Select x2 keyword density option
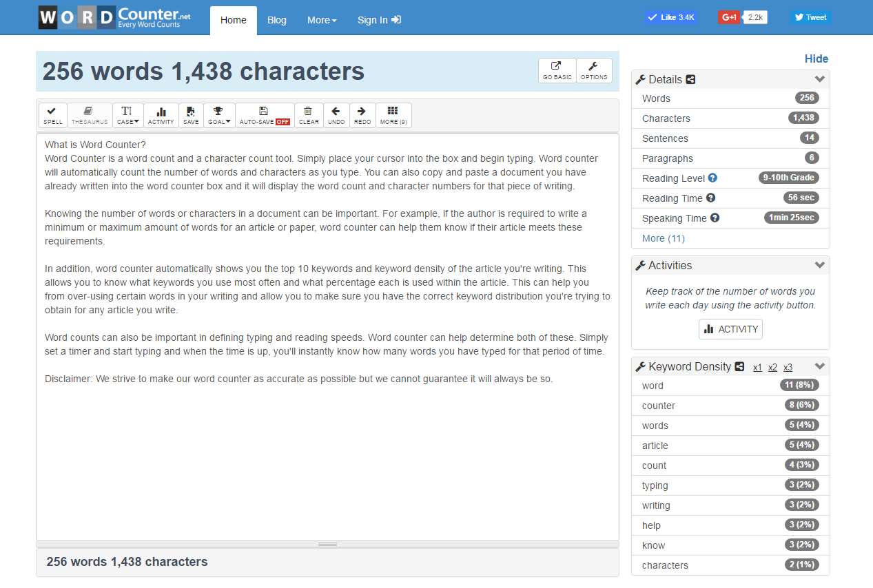Screen dimensions: 873x588 point(772,368)
